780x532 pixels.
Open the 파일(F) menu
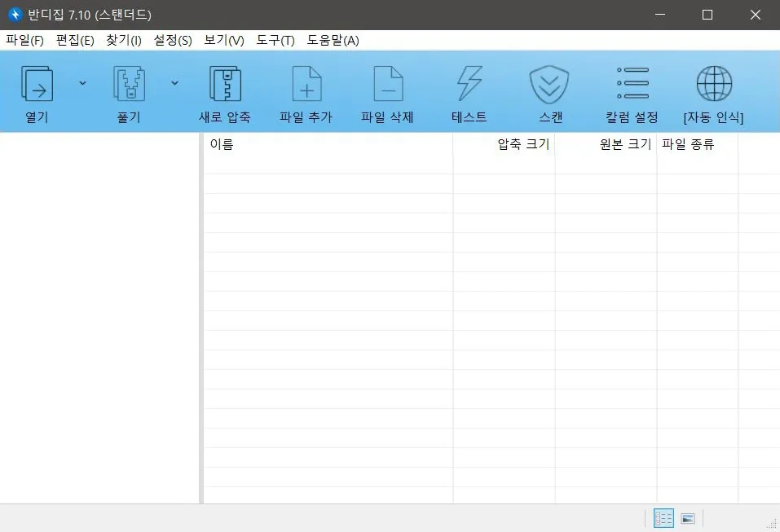point(24,40)
